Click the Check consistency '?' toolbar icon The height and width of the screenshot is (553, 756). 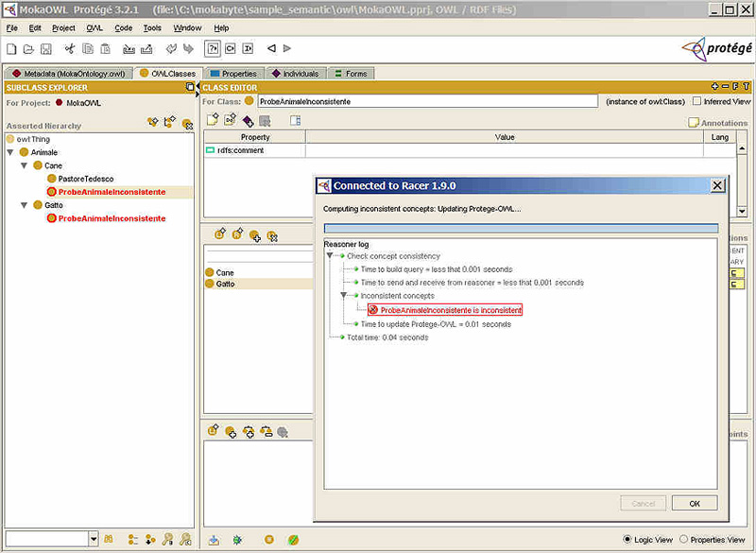coord(213,49)
